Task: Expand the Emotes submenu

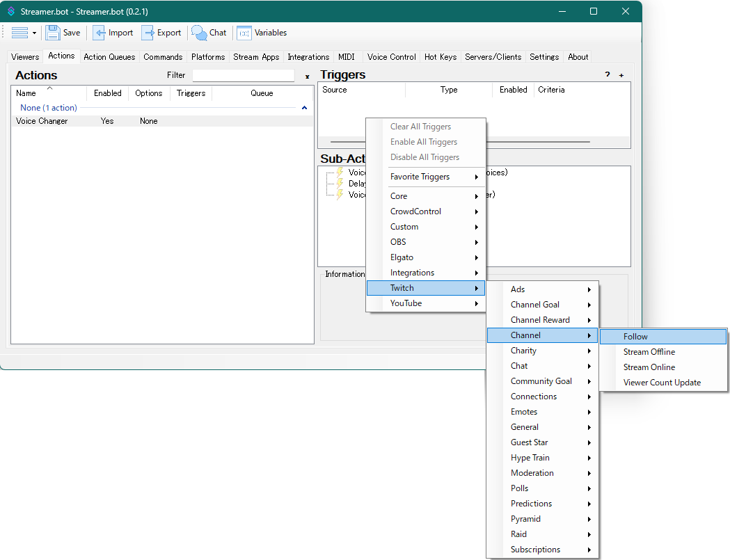Action: 542,412
